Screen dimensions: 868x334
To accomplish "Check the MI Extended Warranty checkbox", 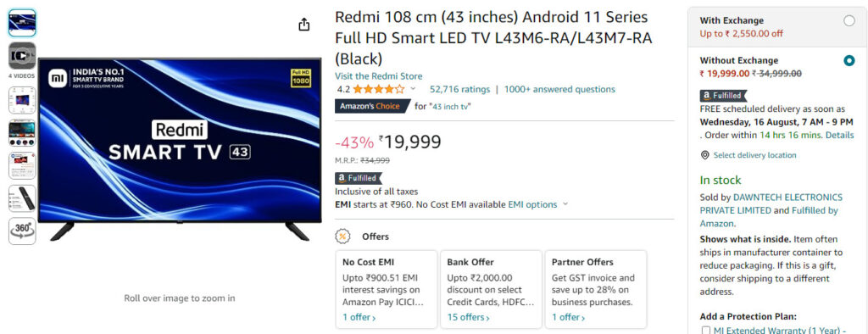I will click(705, 331).
